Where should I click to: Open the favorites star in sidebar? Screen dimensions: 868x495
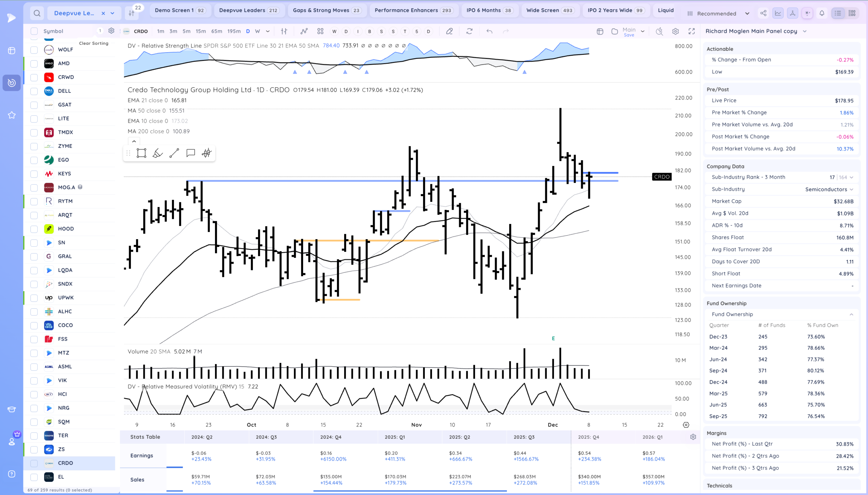pyautogui.click(x=12, y=115)
